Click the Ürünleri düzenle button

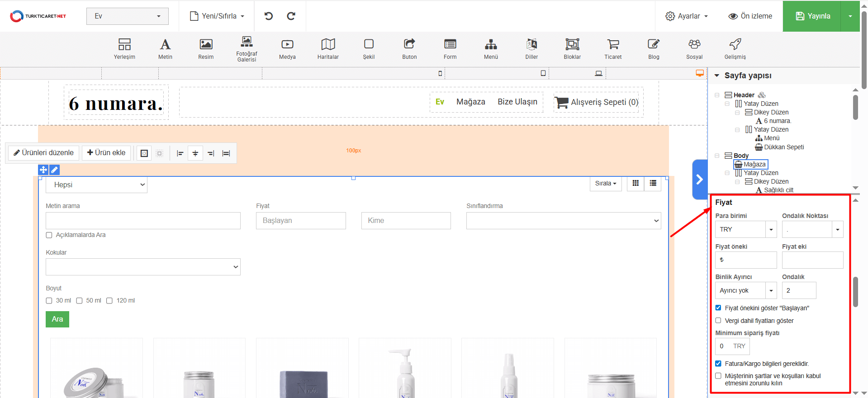click(x=44, y=153)
